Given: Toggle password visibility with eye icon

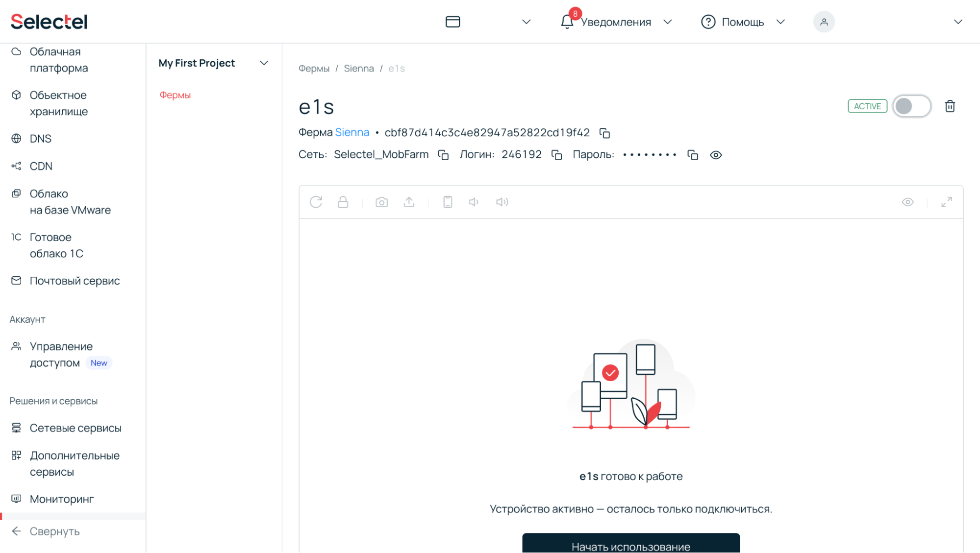Looking at the screenshot, I should pyautogui.click(x=715, y=155).
